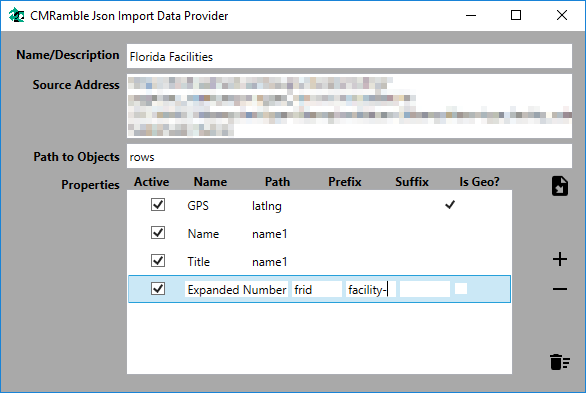
Task: Uncheck Active for the Name property
Action: [x=158, y=233]
